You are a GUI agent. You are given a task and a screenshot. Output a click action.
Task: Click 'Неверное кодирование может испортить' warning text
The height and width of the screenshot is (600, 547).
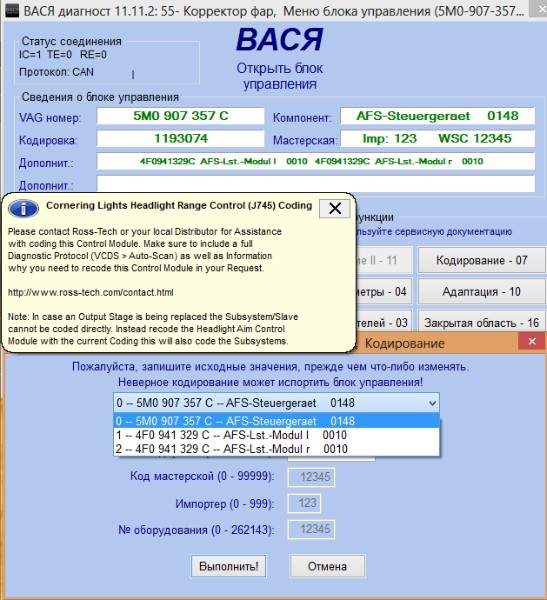click(x=270, y=382)
